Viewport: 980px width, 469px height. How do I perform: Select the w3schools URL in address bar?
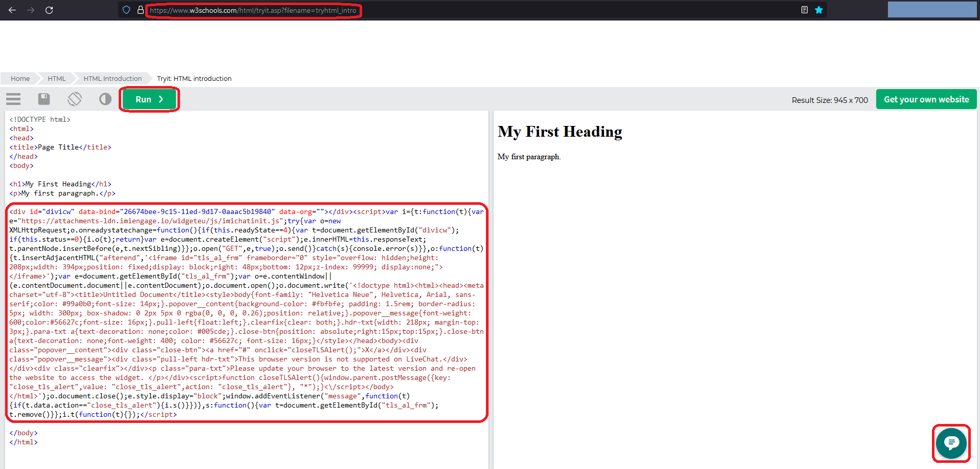(253, 10)
